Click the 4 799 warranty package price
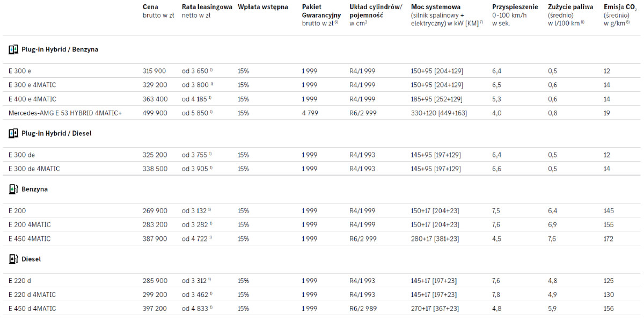The image size is (644, 320). [x=310, y=113]
